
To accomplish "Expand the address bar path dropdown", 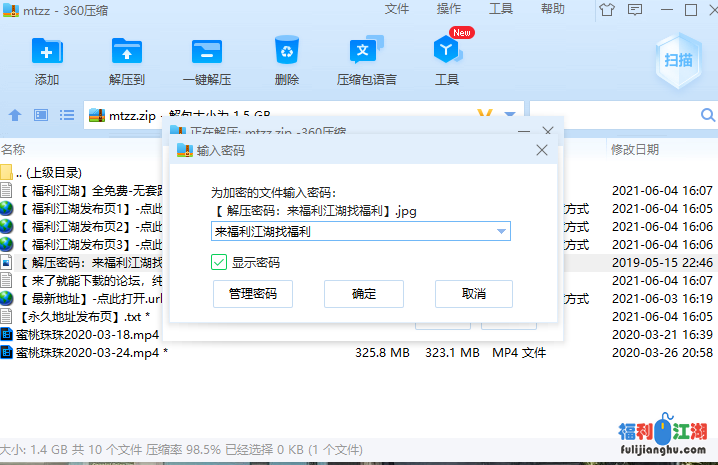I will pyautogui.click(x=510, y=115).
